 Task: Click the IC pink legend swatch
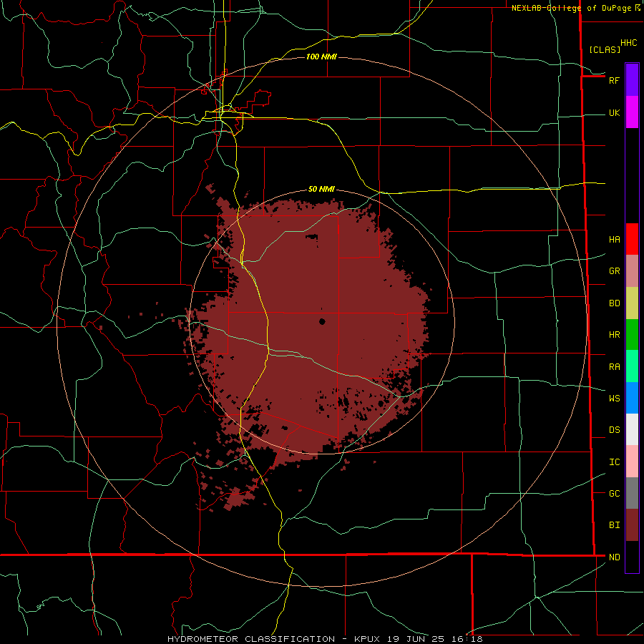[x=632, y=462]
